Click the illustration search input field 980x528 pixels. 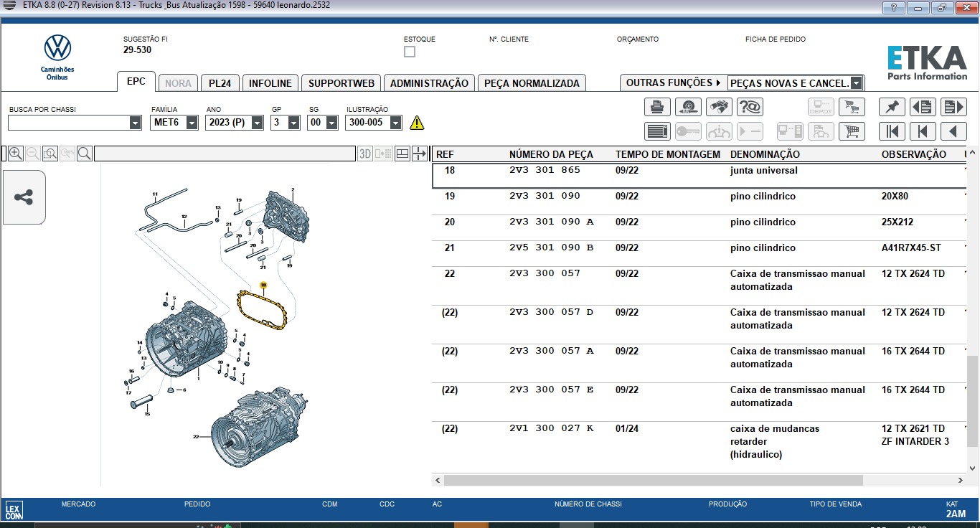click(225, 154)
